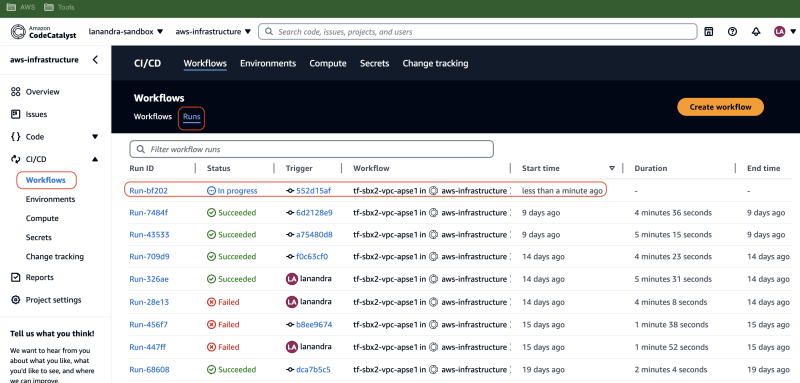
Task: Open the Issues sidebar item
Action: coord(36,114)
